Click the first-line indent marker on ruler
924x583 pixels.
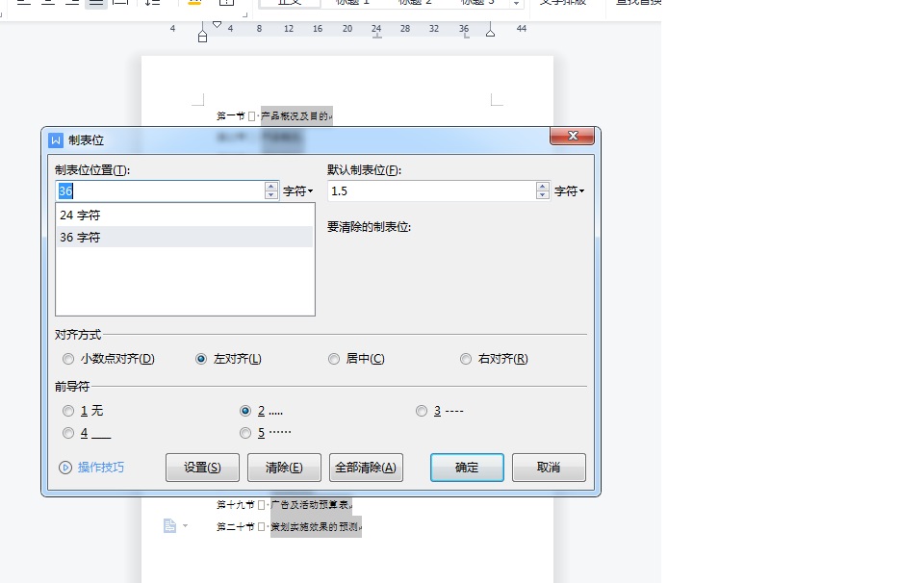217,24
